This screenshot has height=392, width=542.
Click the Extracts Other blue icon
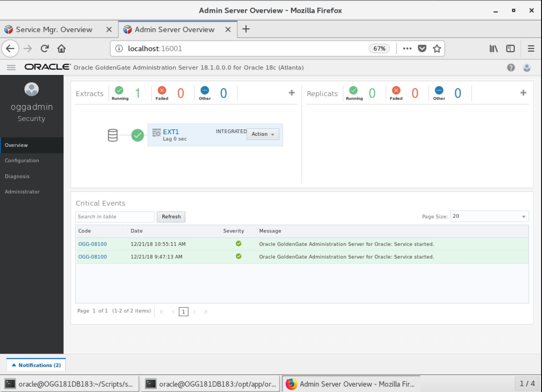pyautogui.click(x=205, y=90)
